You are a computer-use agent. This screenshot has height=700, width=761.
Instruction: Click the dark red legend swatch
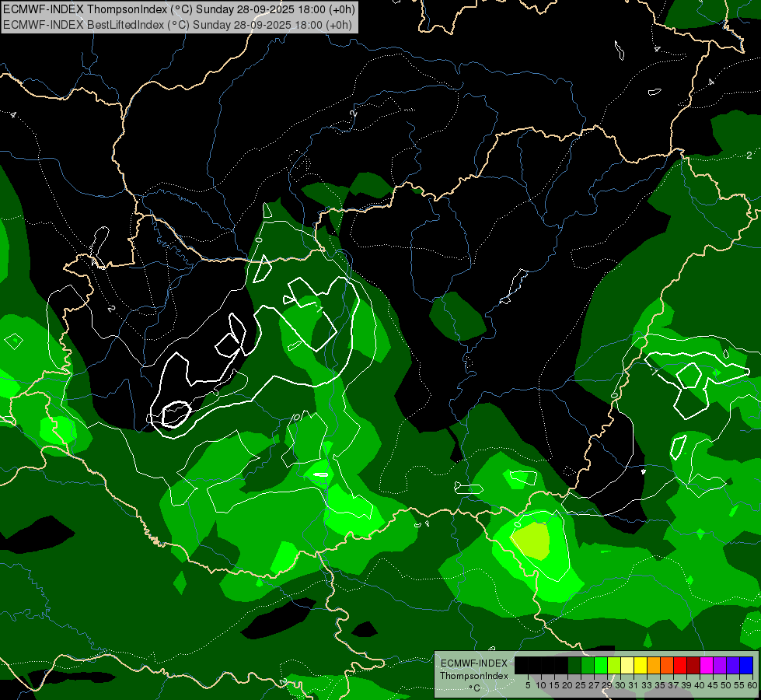pos(693,665)
